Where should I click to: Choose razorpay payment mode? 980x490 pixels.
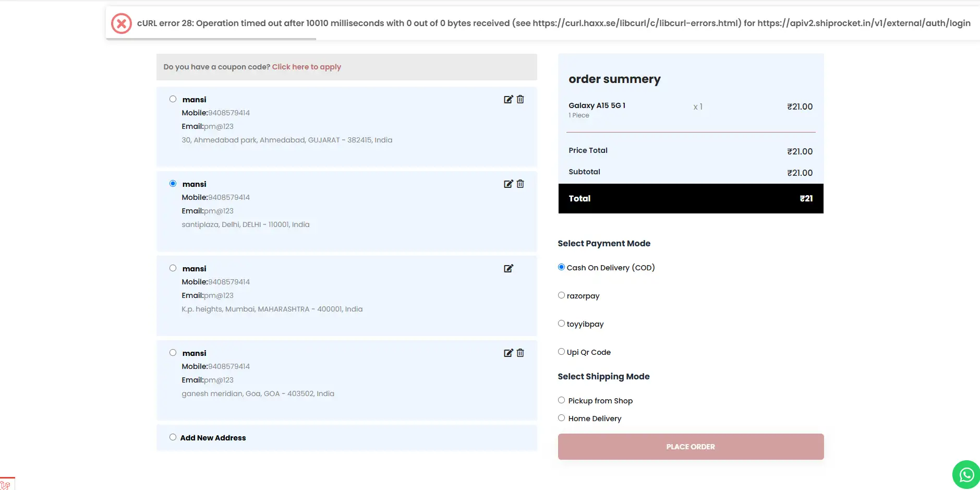click(x=561, y=295)
